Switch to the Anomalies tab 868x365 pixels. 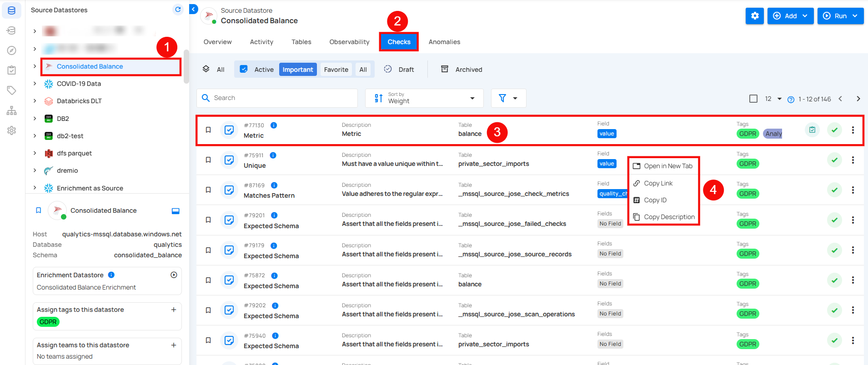[444, 42]
